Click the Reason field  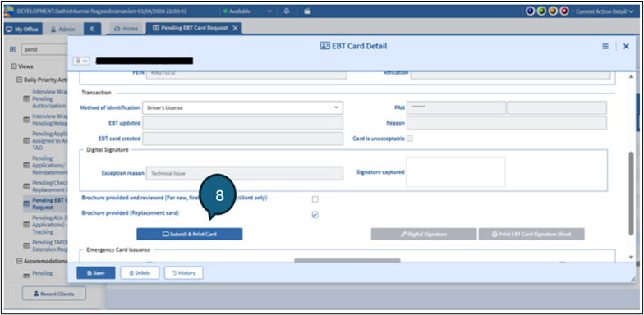[507, 123]
